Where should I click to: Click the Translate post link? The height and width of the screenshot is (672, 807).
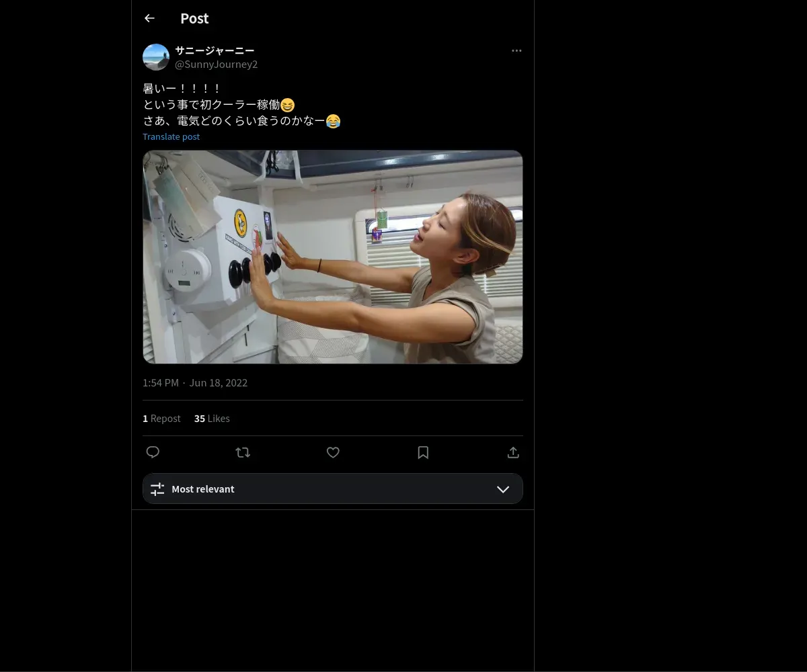tap(171, 136)
